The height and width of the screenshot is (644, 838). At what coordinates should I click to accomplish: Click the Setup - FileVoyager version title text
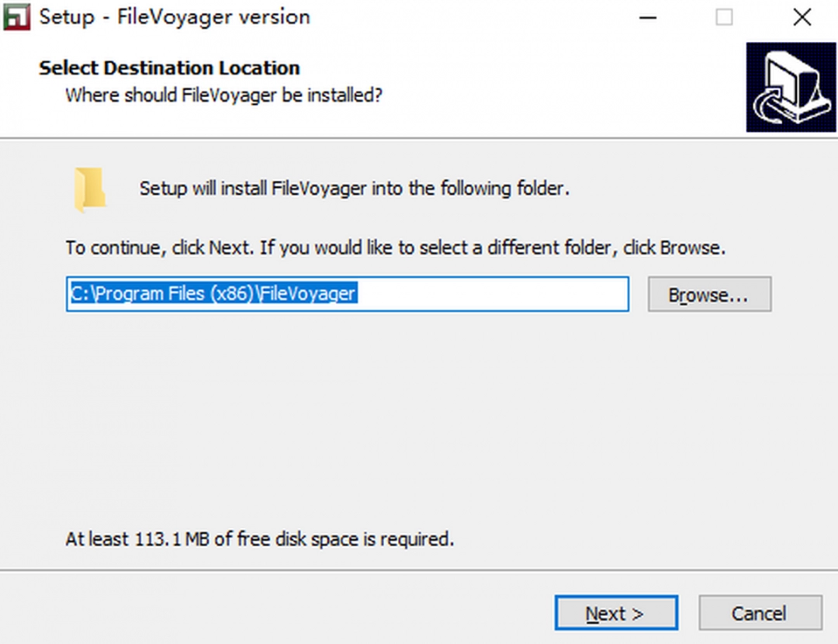tap(175, 16)
